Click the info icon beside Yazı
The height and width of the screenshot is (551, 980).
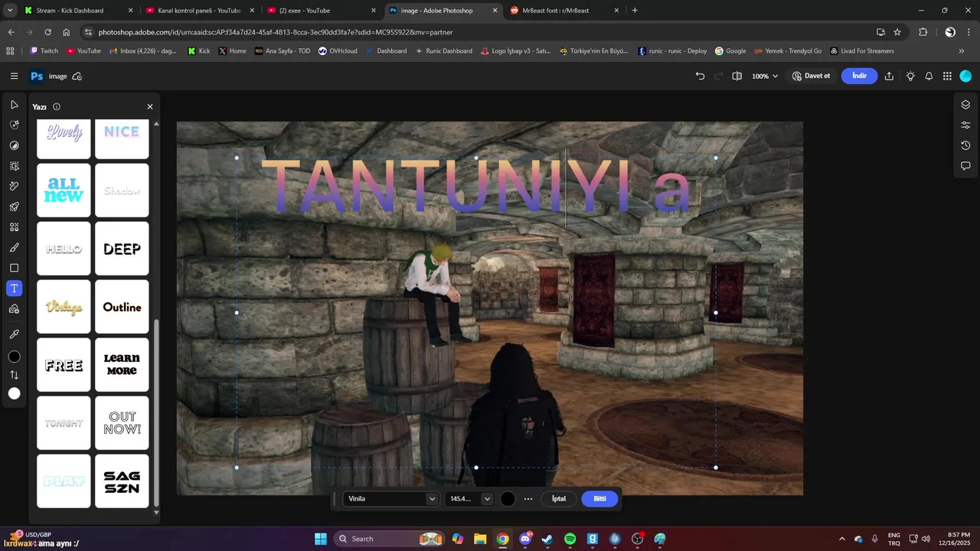click(57, 107)
